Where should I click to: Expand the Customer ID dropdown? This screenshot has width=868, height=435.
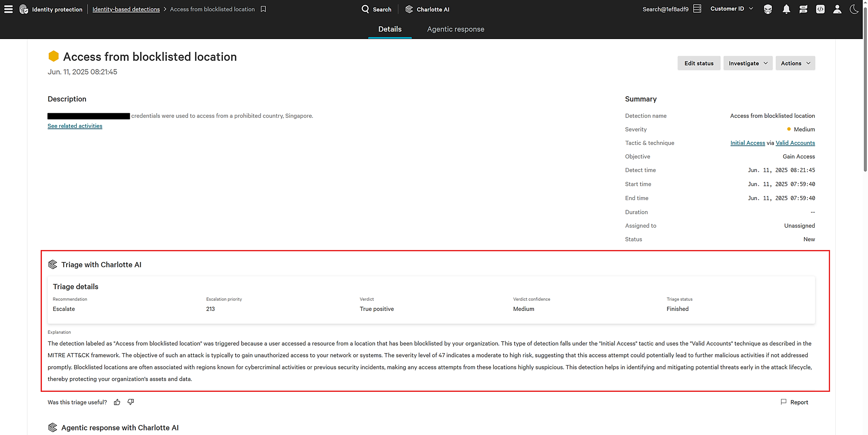[x=731, y=8]
